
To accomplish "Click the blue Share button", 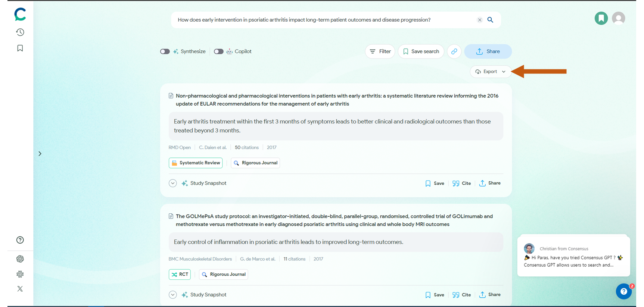I will tap(488, 51).
